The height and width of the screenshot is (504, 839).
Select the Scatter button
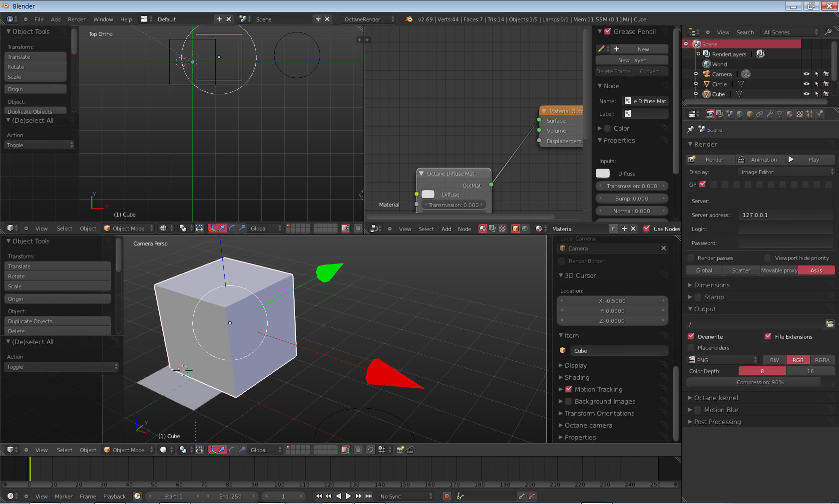click(x=741, y=270)
